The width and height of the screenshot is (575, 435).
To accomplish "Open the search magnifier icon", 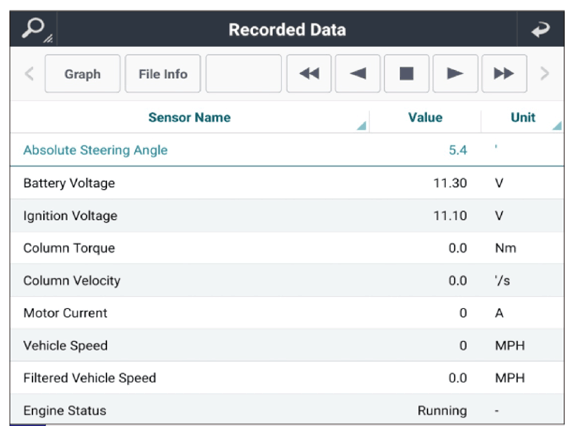I will [x=34, y=29].
